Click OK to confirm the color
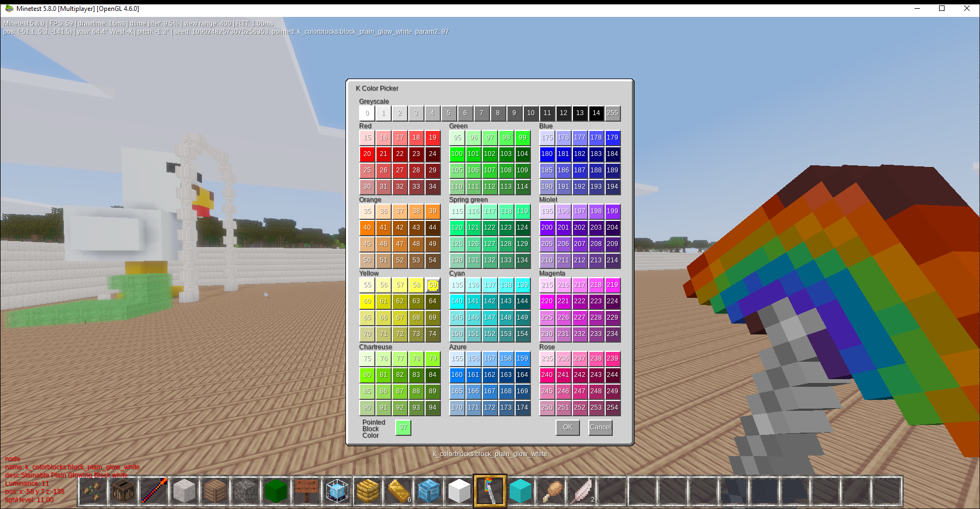The height and width of the screenshot is (509, 980). (567, 427)
